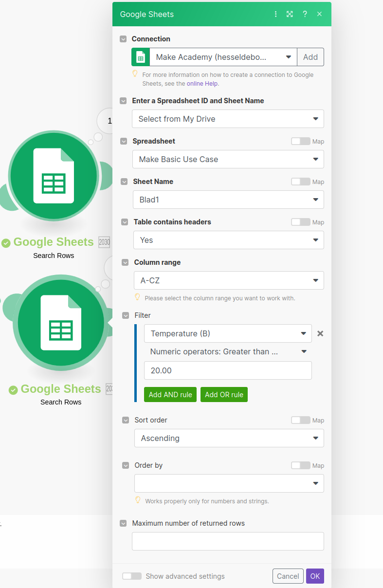383x588 pixels.
Task: Collapse the Maximum number of returned rows chevron
Action: click(x=123, y=523)
